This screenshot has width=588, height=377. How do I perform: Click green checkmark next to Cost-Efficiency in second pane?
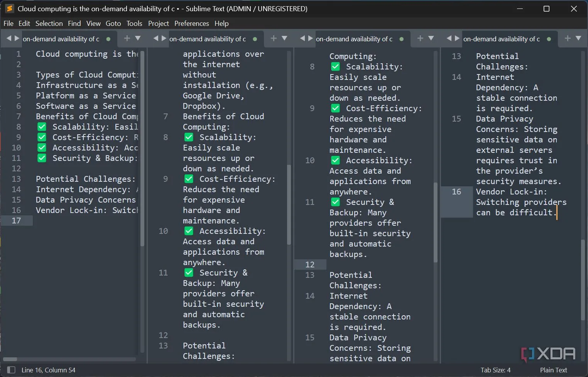tap(189, 179)
